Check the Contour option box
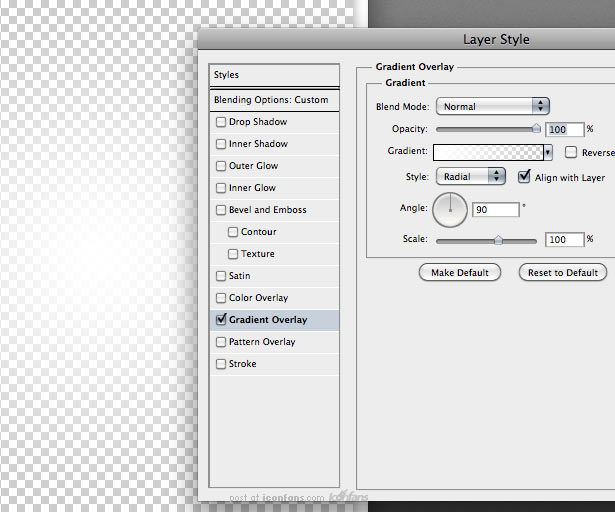The height and width of the screenshot is (512, 615). pos(233,232)
